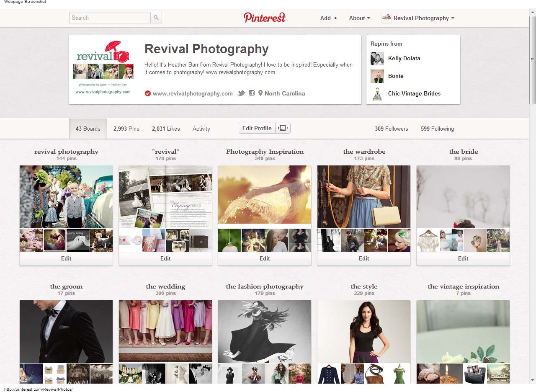Edit the "revival" board
Image resolution: width=536 pixels, height=392 pixels.
165,258
